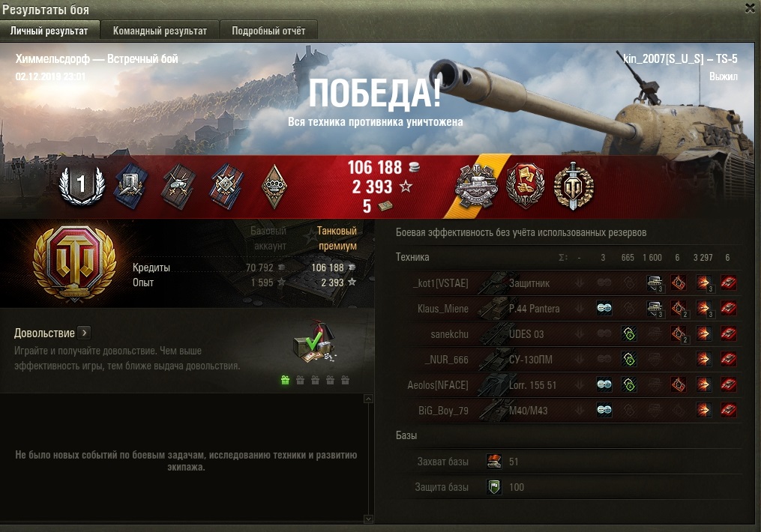Click the base defense shield icon

(494, 487)
